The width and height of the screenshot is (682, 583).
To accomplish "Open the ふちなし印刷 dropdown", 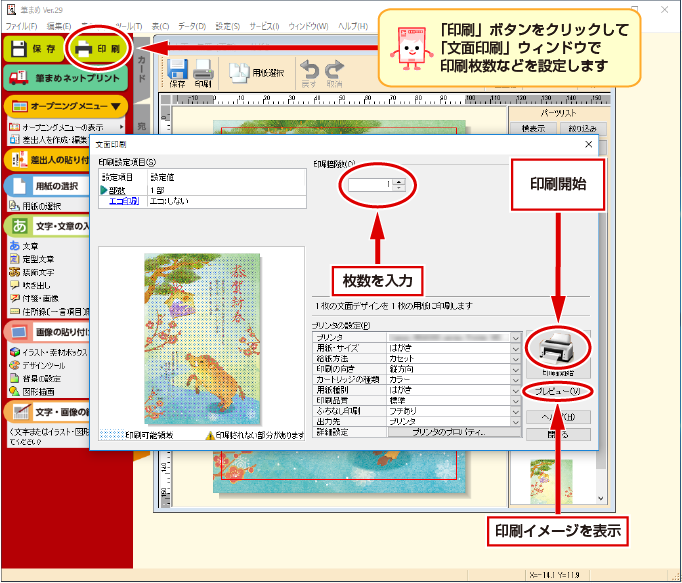I will coord(515,411).
